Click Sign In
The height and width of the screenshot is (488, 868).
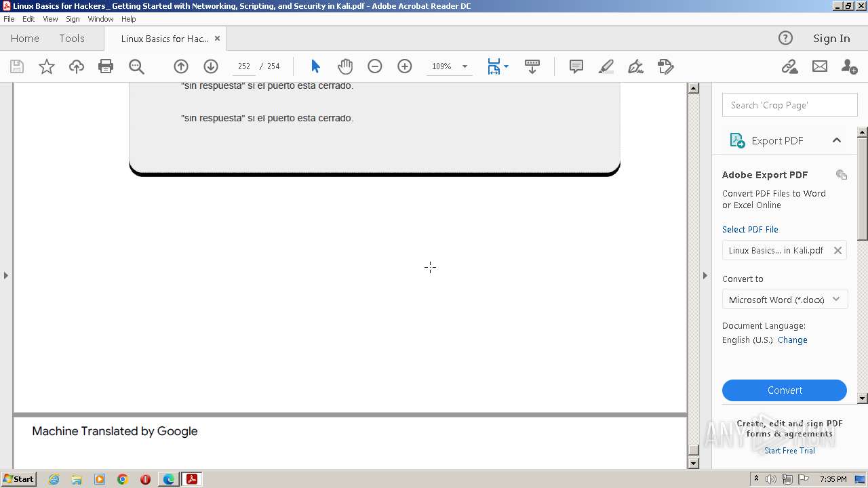click(x=831, y=39)
